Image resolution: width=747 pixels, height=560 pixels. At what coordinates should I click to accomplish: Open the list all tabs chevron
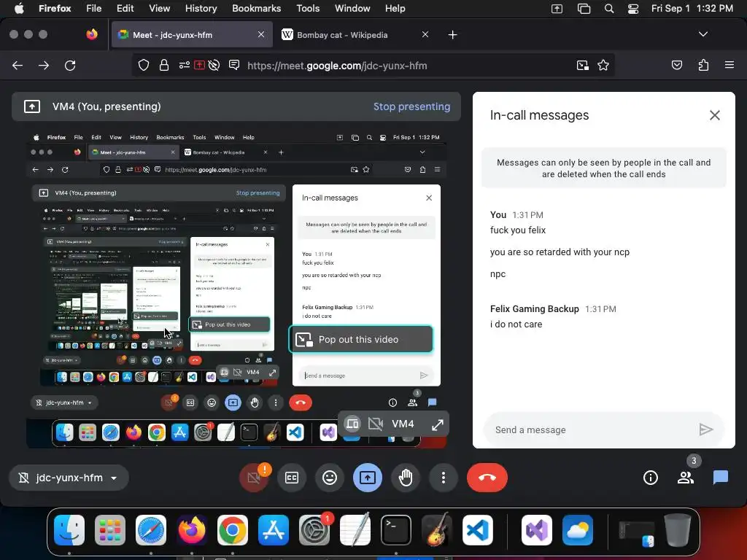[703, 34]
